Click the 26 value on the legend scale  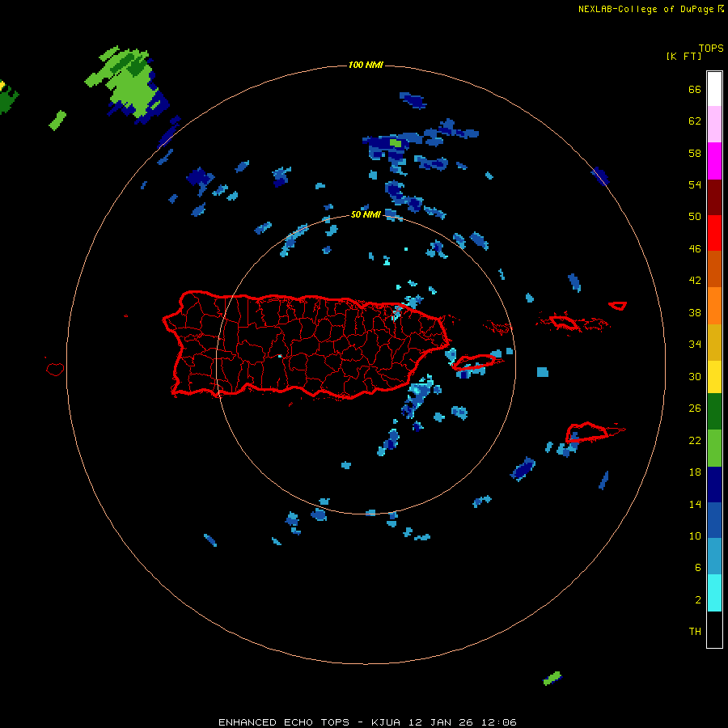pyautogui.click(x=695, y=408)
